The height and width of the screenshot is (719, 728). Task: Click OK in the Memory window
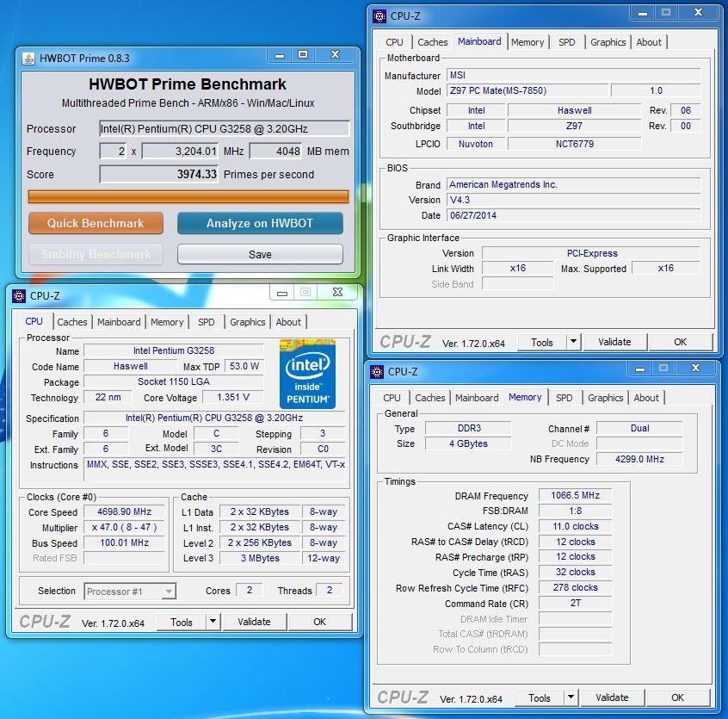tap(677, 697)
